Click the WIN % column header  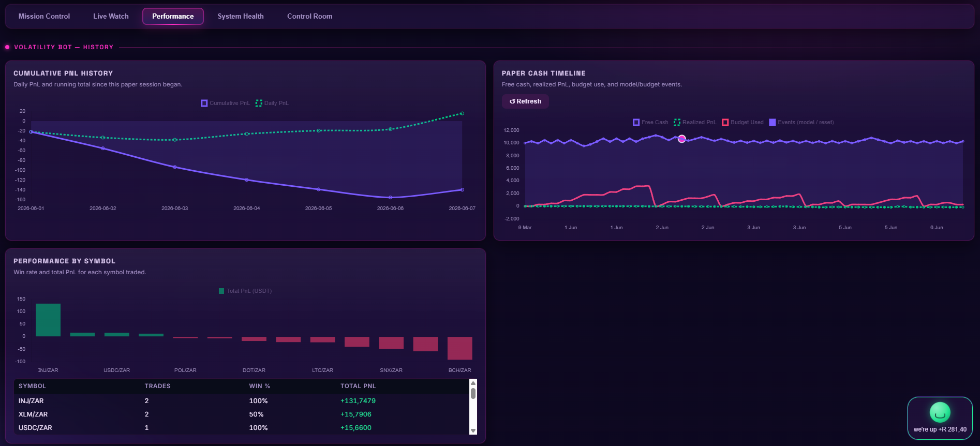pyautogui.click(x=259, y=386)
